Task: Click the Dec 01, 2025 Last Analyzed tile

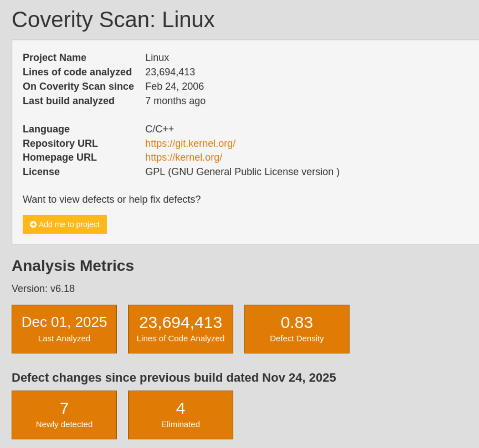Action: [64, 329]
